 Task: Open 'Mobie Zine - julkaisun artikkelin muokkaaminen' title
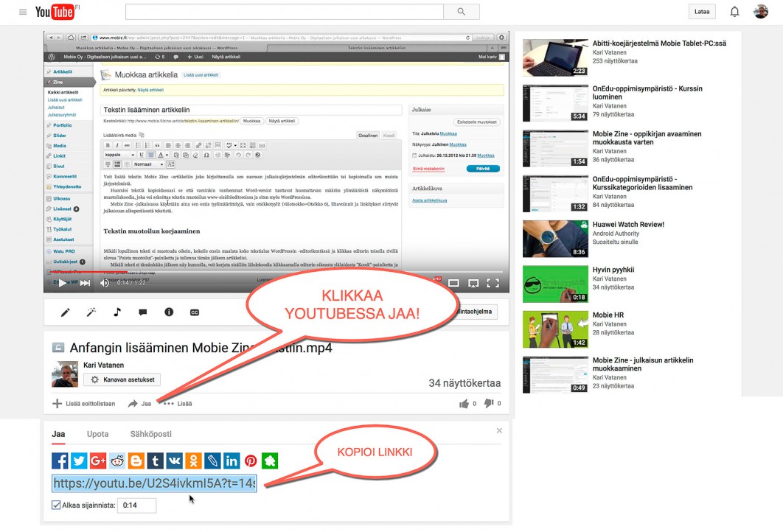(643, 364)
